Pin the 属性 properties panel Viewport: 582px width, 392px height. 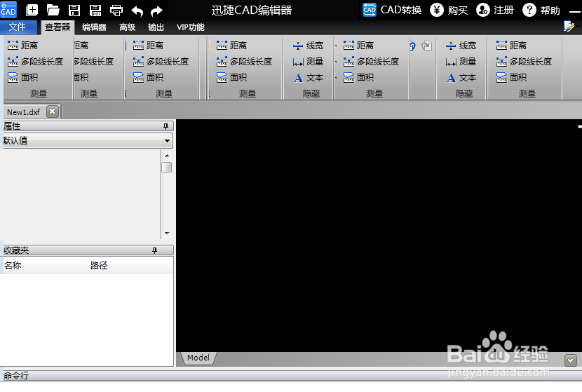tap(166, 126)
